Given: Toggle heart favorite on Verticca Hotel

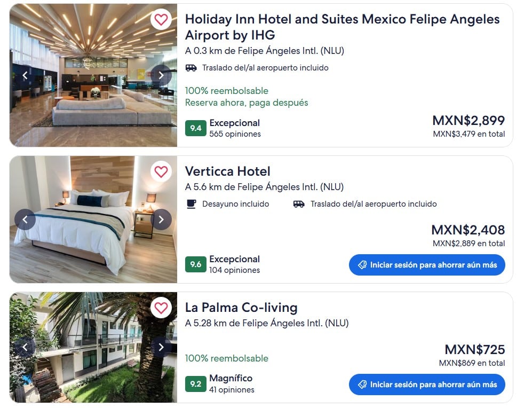Looking at the screenshot, I should coord(161,171).
